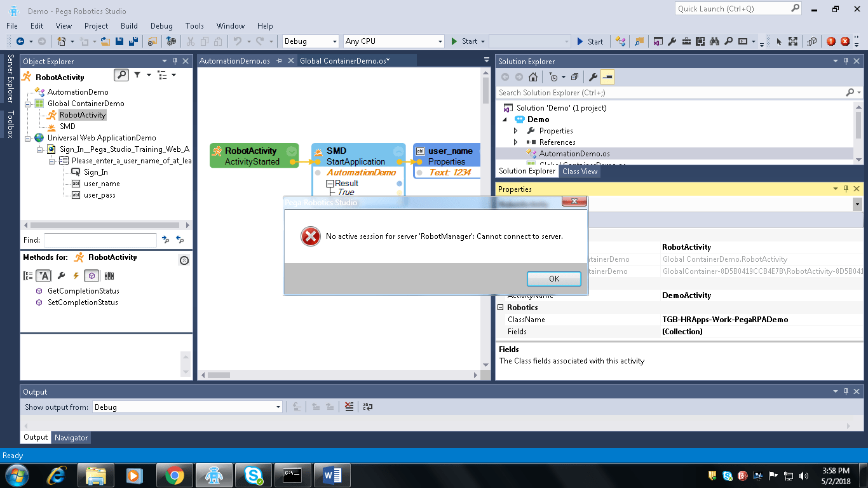Click the green Start debugging button
The image size is (868, 488).
click(x=465, y=41)
